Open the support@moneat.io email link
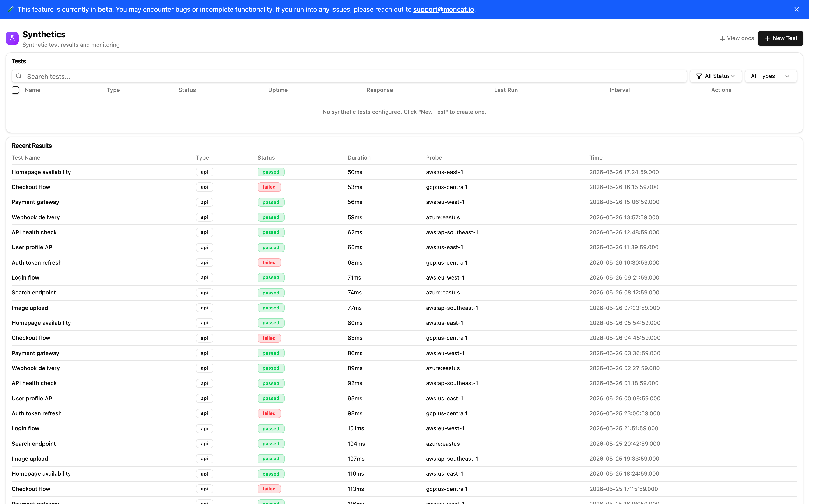 443,9
